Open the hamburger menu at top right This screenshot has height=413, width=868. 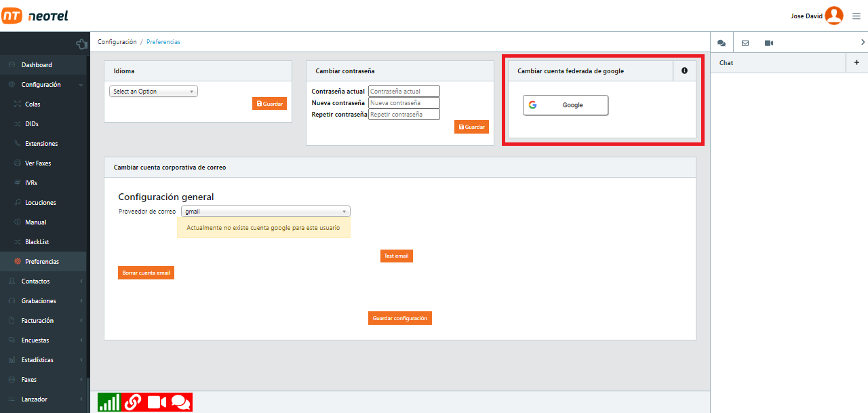856,16
